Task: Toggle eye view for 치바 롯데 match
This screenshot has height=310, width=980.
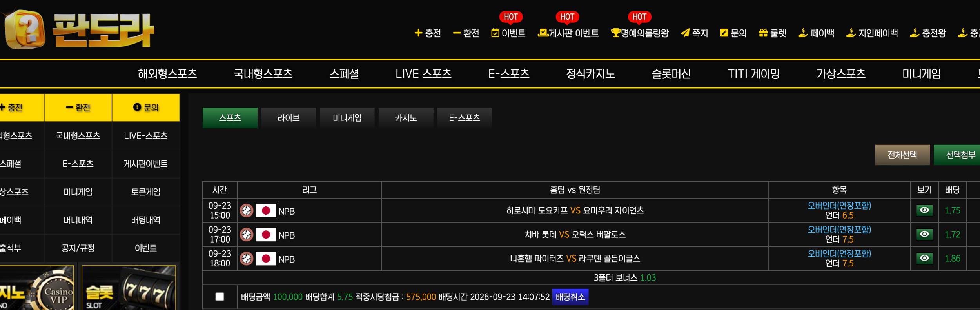Action: point(924,234)
